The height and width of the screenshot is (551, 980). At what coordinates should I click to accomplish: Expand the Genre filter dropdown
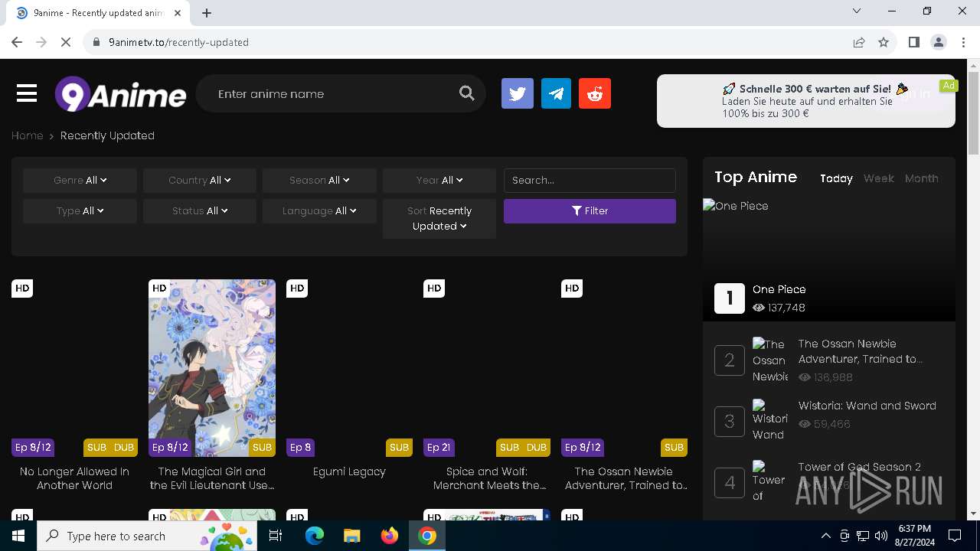(x=80, y=181)
